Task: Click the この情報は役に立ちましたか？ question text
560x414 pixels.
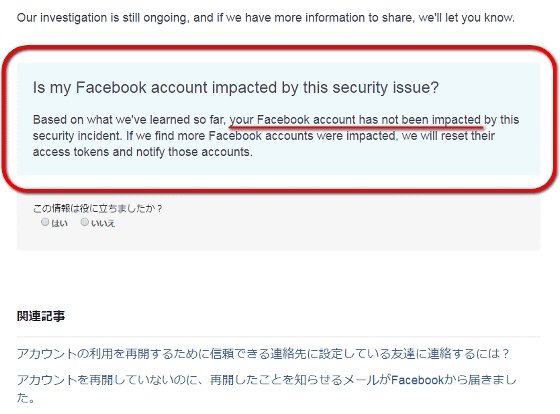Action: point(98,208)
